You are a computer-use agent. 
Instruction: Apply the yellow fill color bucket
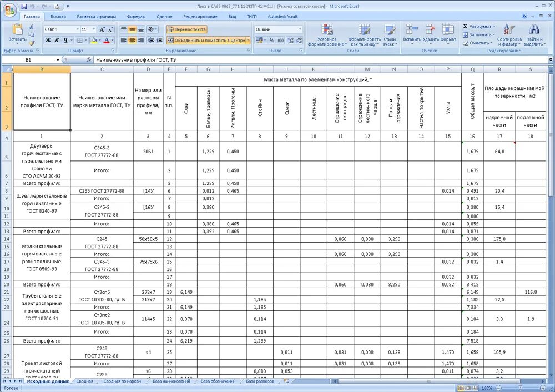94,41
